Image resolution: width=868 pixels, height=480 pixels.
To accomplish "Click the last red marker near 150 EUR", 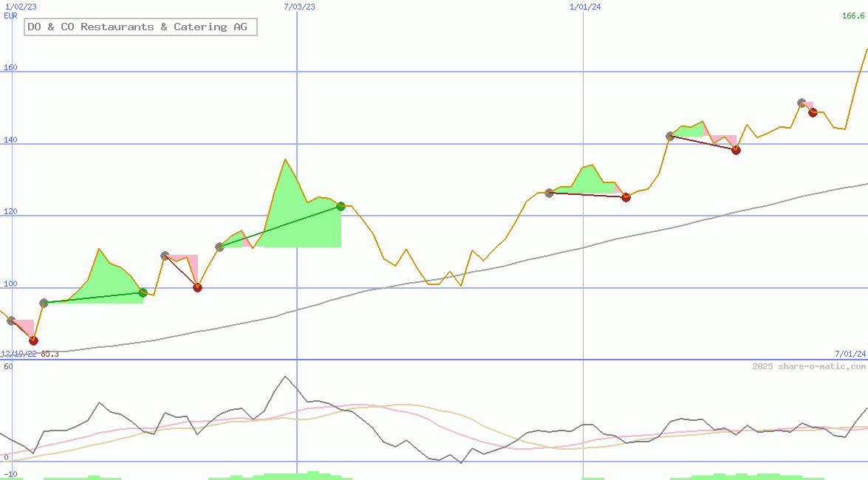I will [813, 112].
